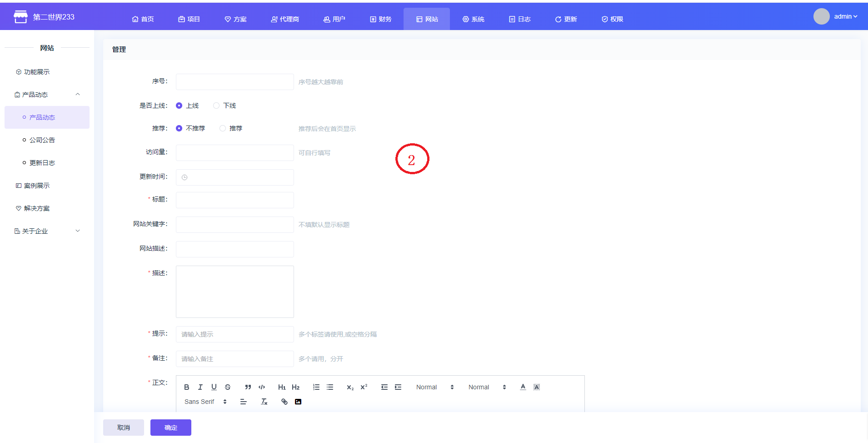Screen dimensions: 868x443
Task: Click the admin avatar picture
Action: point(821,16)
